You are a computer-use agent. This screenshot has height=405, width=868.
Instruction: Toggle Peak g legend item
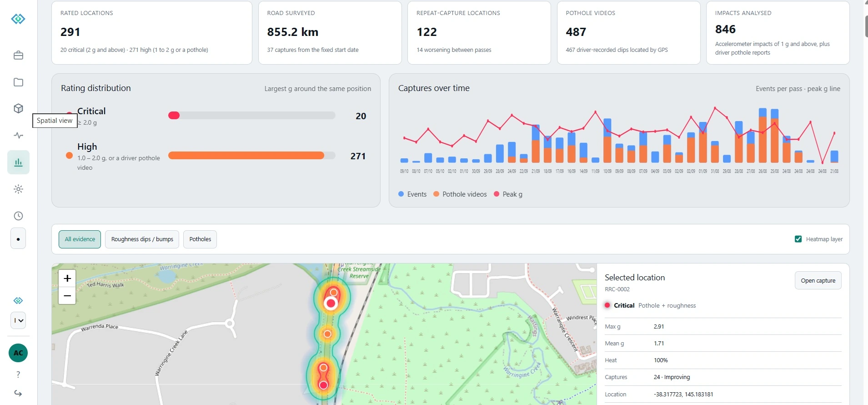click(508, 194)
